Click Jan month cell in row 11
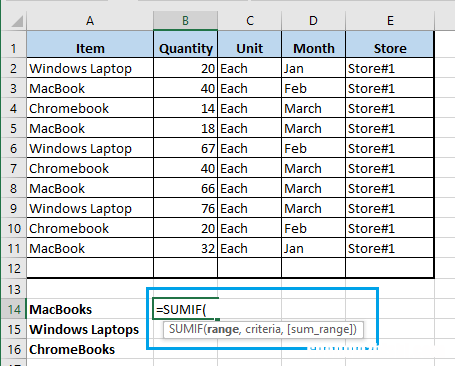The height and width of the screenshot is (366, 455). pos(314,248)
